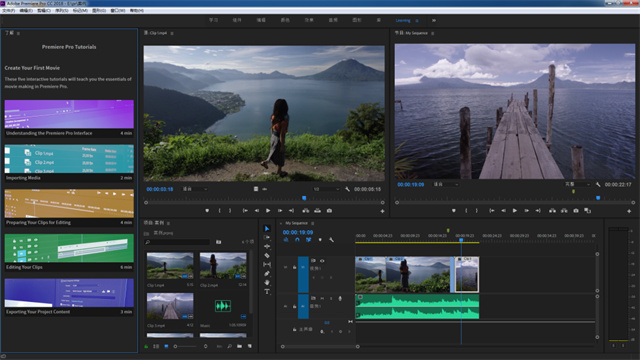Step forward one frame in source monitor
The image size is (640, 360).
tap(280, 211)
